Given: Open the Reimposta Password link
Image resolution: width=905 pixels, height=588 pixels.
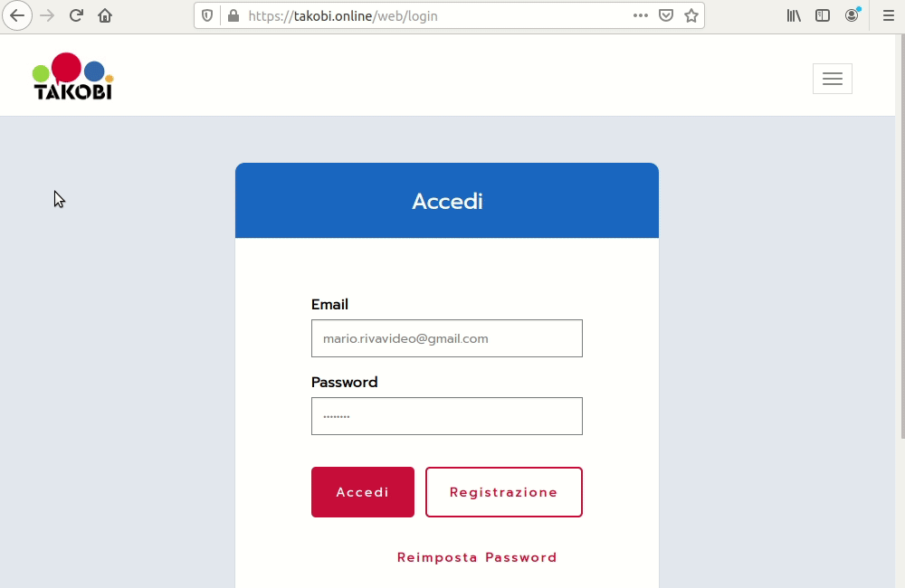Looking at the screenshot, I should (477, 557).
